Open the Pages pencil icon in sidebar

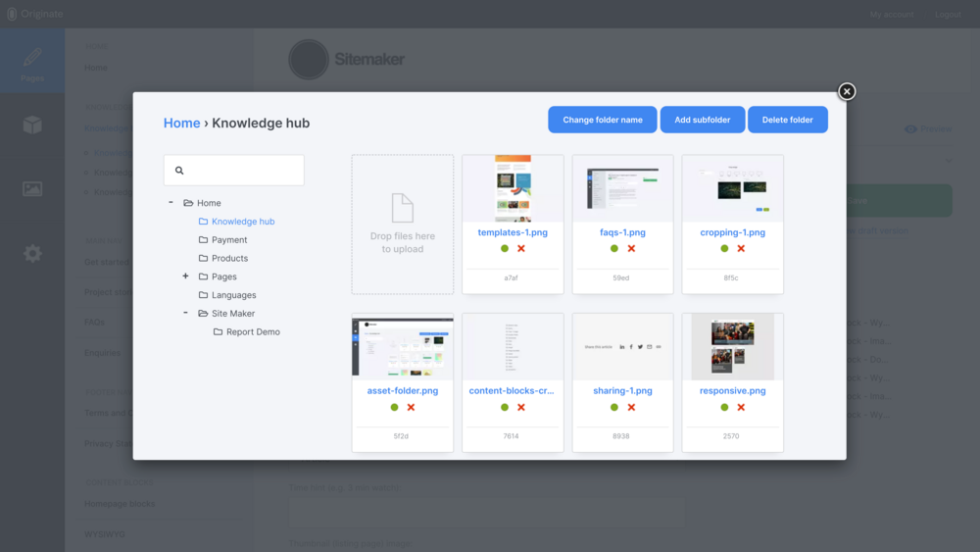(x=32, y=59)
